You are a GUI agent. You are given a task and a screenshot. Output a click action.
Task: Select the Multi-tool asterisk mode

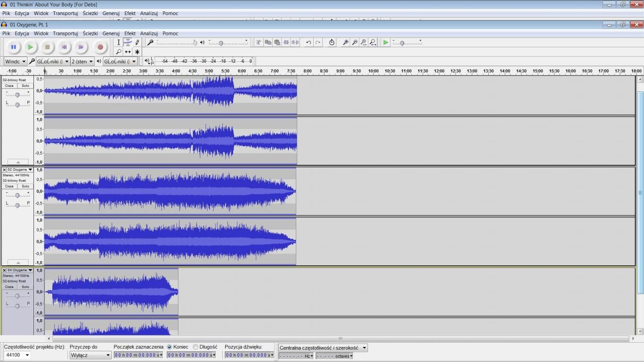(x=137, y=52)
